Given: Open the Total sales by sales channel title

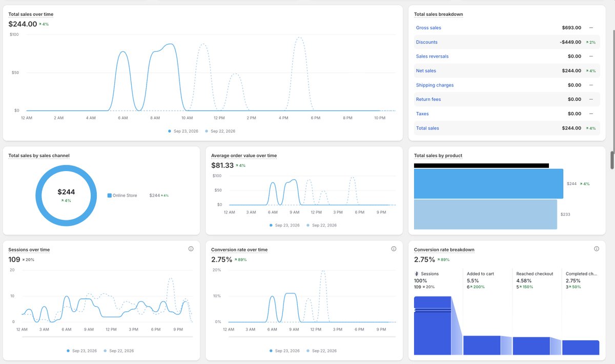Looking at the screenshot, I should (39, 156).
